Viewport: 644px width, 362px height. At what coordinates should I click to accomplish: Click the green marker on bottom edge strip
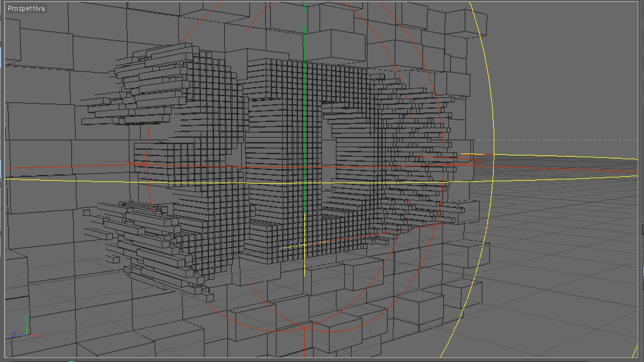[72, 361]
